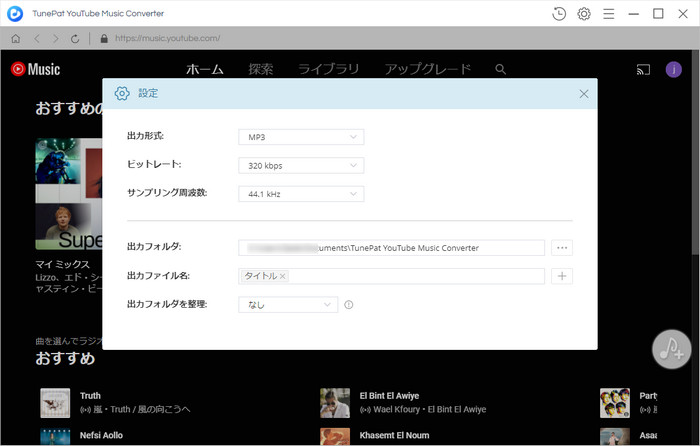Screen dimensions: 700x446
Task: Click the YouTube Music logo
Action: pos(35,69)
